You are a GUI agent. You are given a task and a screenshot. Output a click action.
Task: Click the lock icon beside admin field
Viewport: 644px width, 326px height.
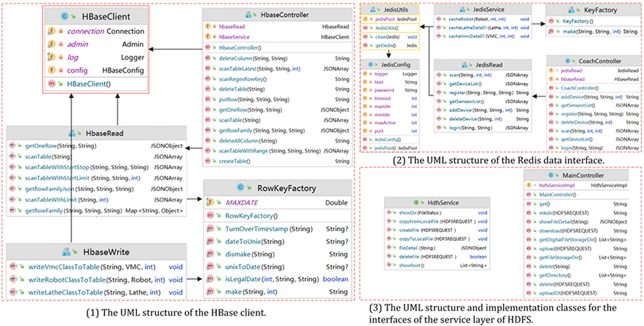[61, 44]
